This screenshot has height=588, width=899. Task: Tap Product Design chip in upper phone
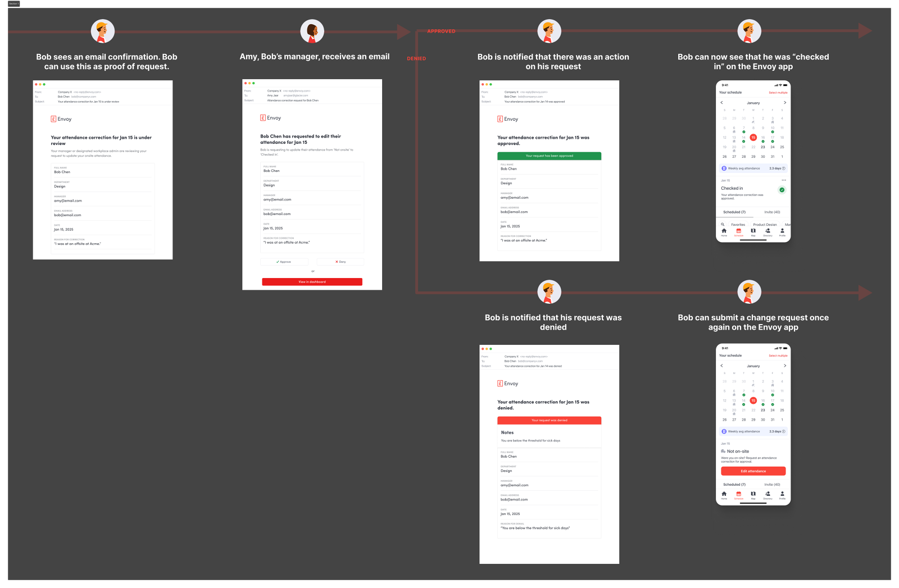(765, 225)
